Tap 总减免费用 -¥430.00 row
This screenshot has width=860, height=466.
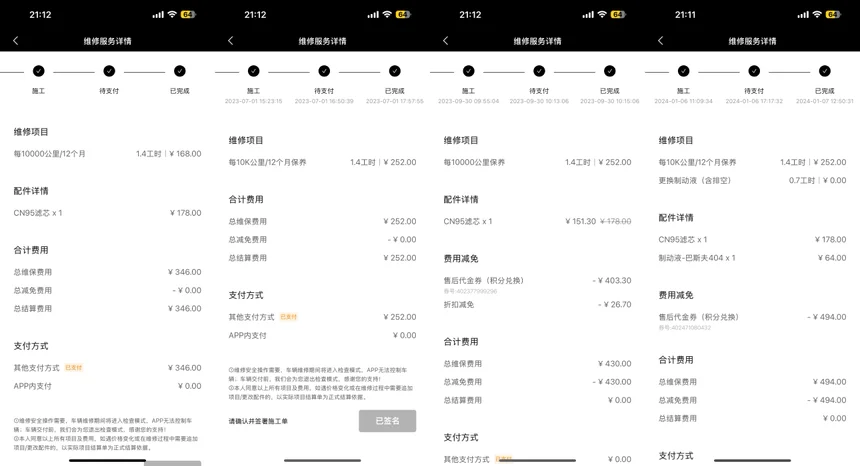point(538,382)
